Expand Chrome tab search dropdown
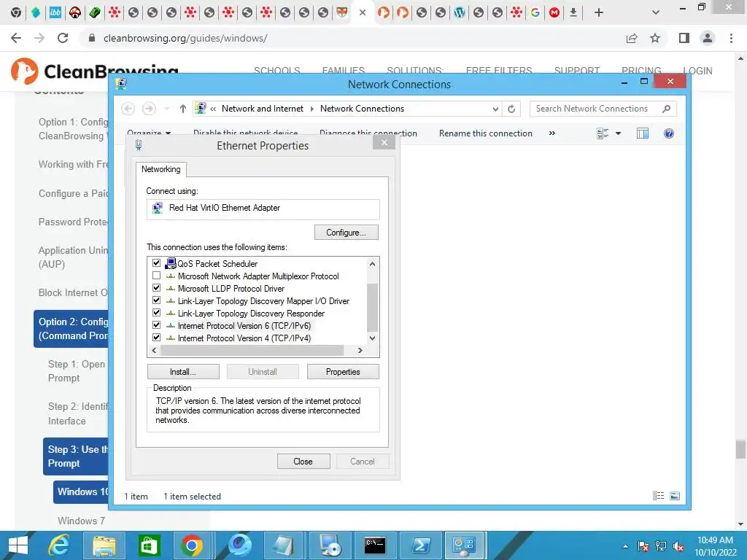The width and height of the screenshot is (747, 560). [656, 13]
